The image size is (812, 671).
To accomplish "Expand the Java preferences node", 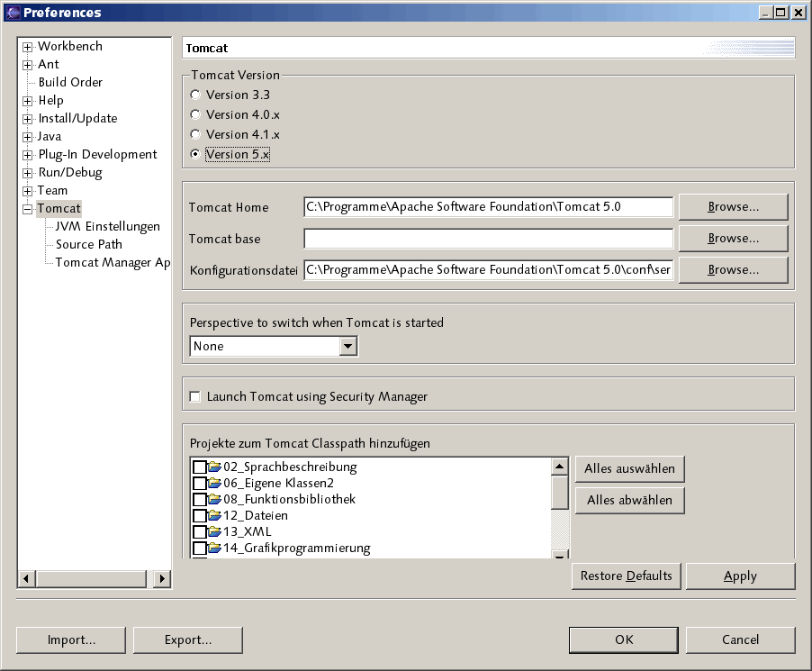I will click(28, 137).
